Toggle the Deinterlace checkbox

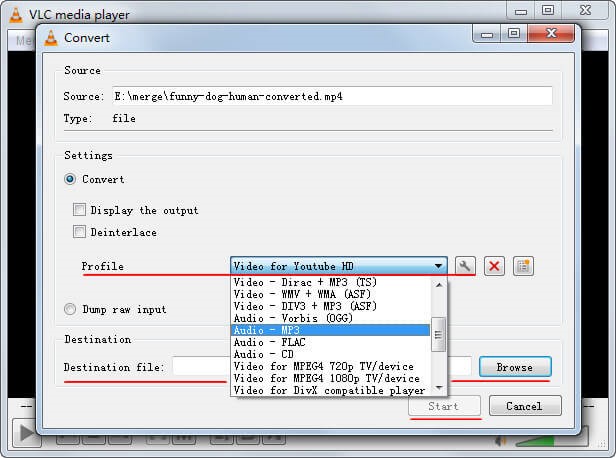(x=79, y=232)
